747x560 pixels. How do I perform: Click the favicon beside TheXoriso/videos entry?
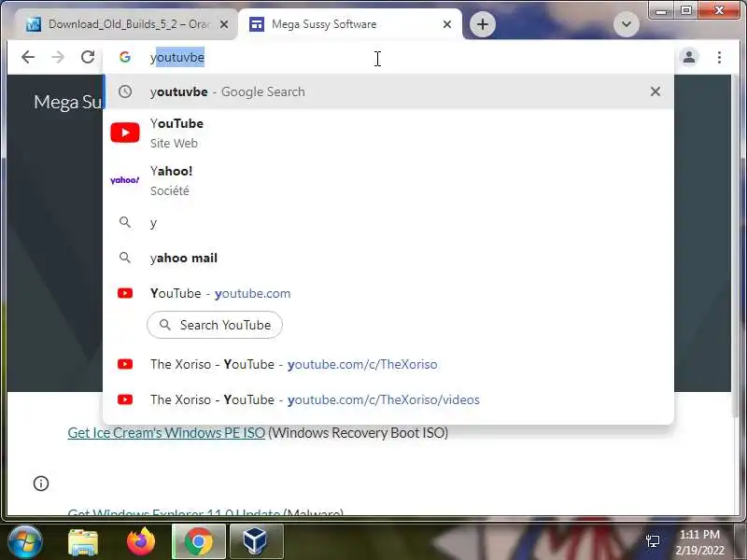(125, 399)
